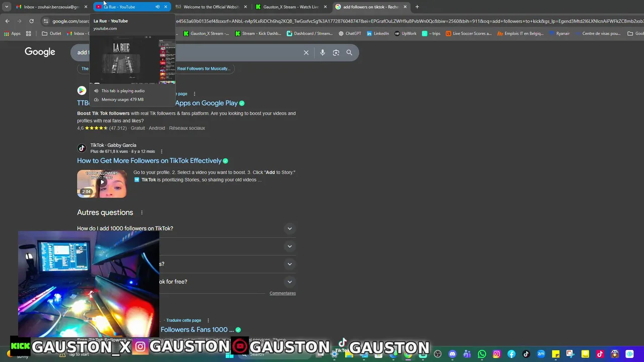Open Gabby Garcia result options menu

[162, 151]
